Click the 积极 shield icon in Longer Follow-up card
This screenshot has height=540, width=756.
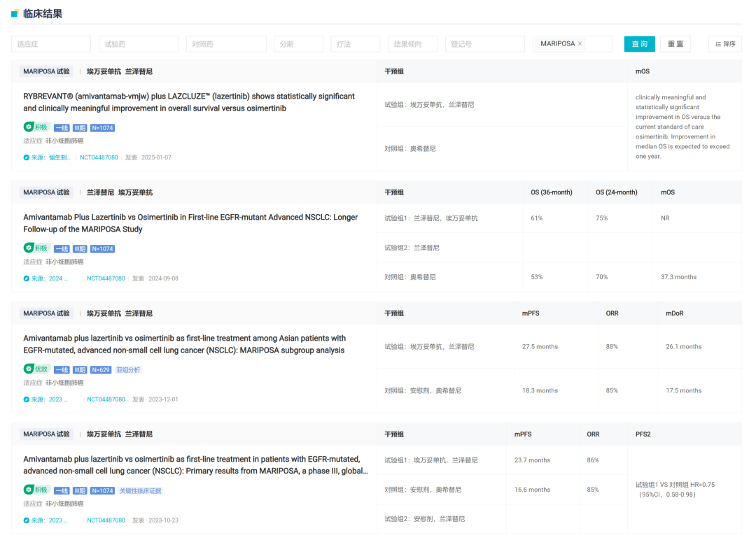click(29, 248)
